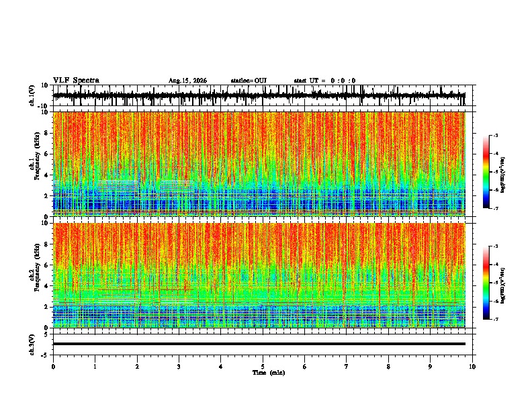
Task: Click the ch.2 "Frequency (kHz)" axis label
Action: [37, 267]
